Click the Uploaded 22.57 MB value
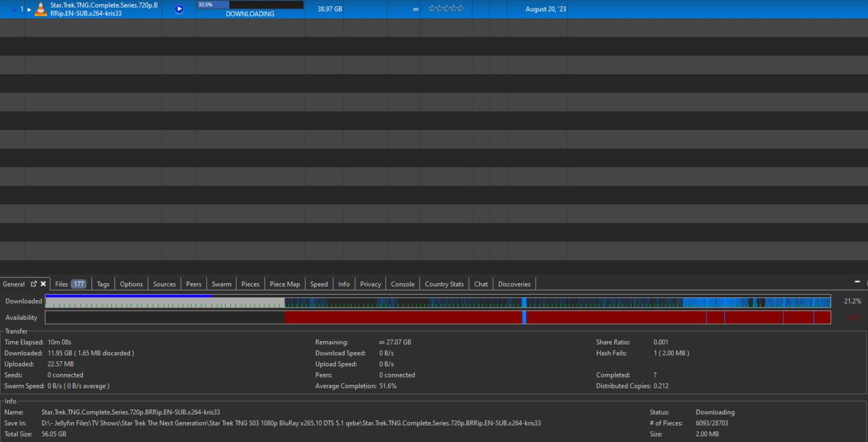This screenshot has height=442, width=868. [x=61, y=364]
